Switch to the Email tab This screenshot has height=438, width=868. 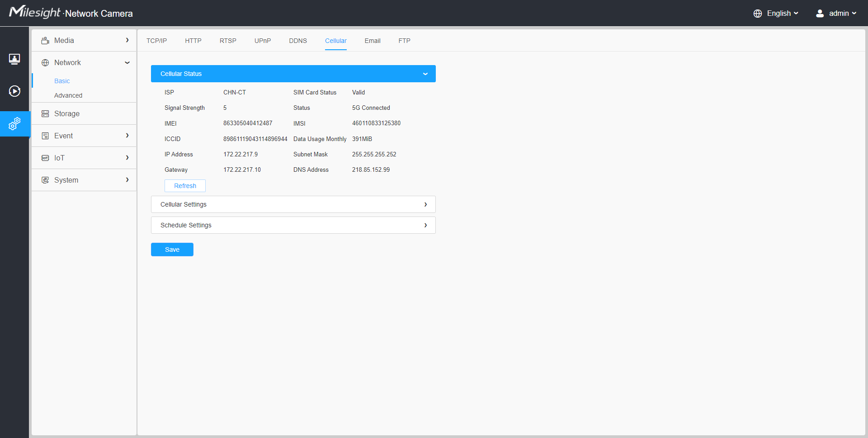[373, 41]
